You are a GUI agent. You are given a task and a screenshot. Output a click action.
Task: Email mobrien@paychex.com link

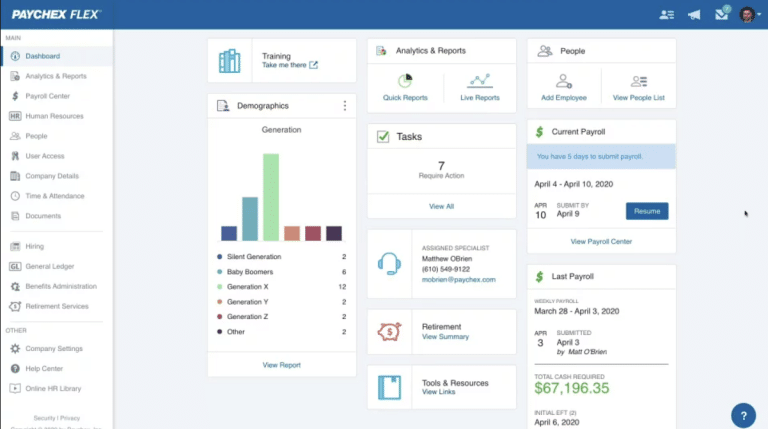(x=458, y=280)
